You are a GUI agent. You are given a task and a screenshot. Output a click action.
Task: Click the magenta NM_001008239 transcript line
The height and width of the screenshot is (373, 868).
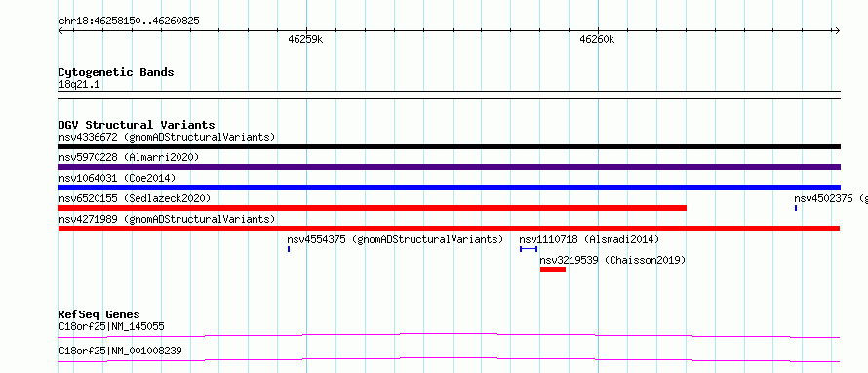[449, 359]
